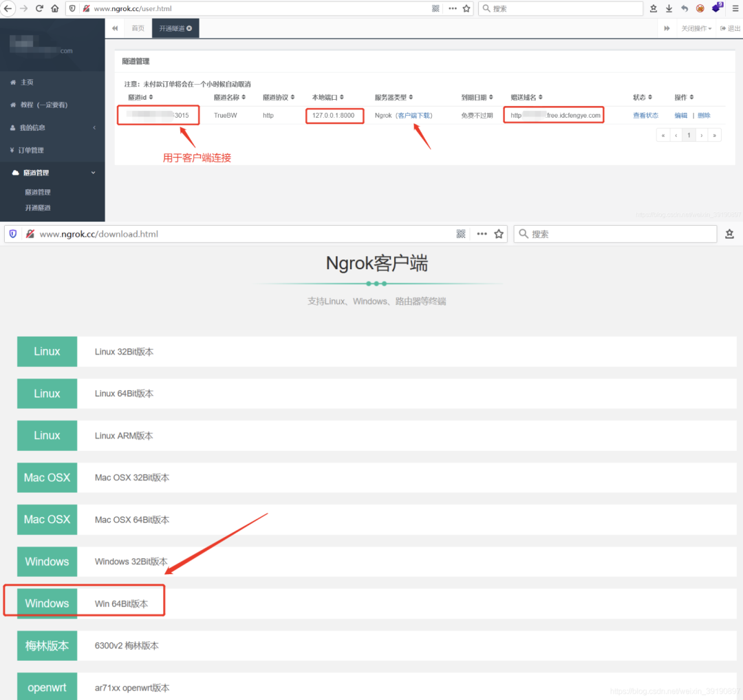Download Linux ARM版本 client
The height and width of the screenshot is (700, 743).
pos(377,436)
